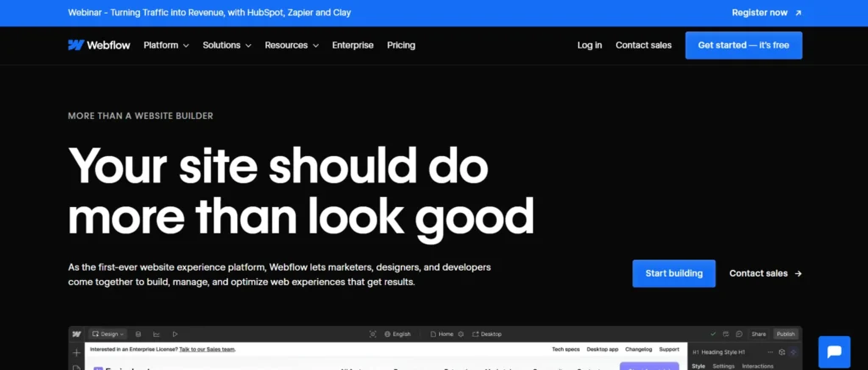Open the Changelog link in preview
Screen dimensions: 868x370
638,350
